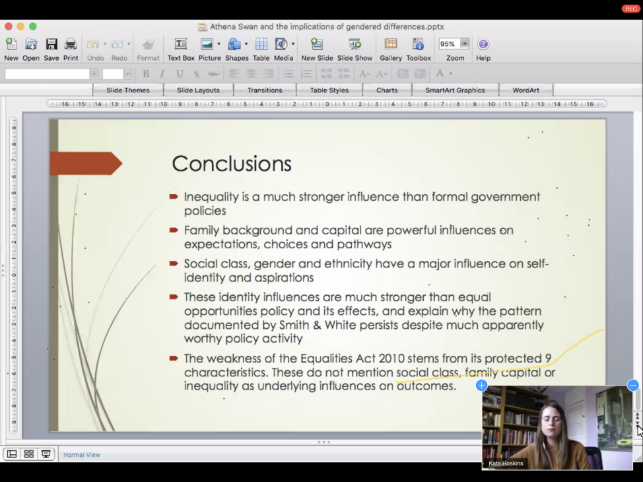Expand the Picture dropdown arrow
This screenshot has width=643, height=482.
(x=218, y=45)
